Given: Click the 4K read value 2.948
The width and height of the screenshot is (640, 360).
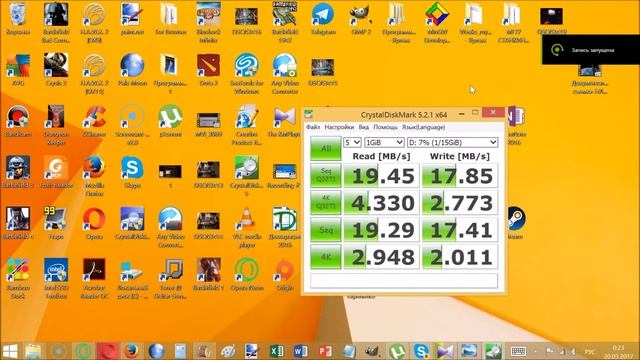Looking at the screenshot, I should (381, 257).
